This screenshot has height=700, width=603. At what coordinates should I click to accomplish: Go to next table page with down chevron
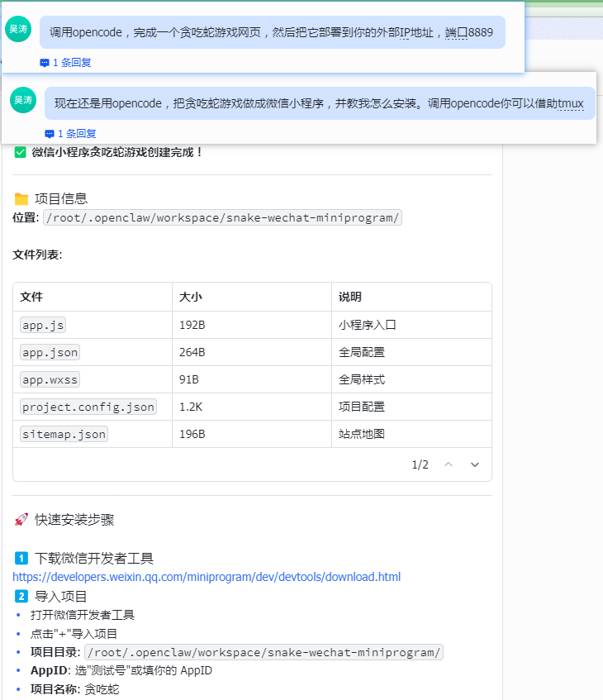(475, 464)
